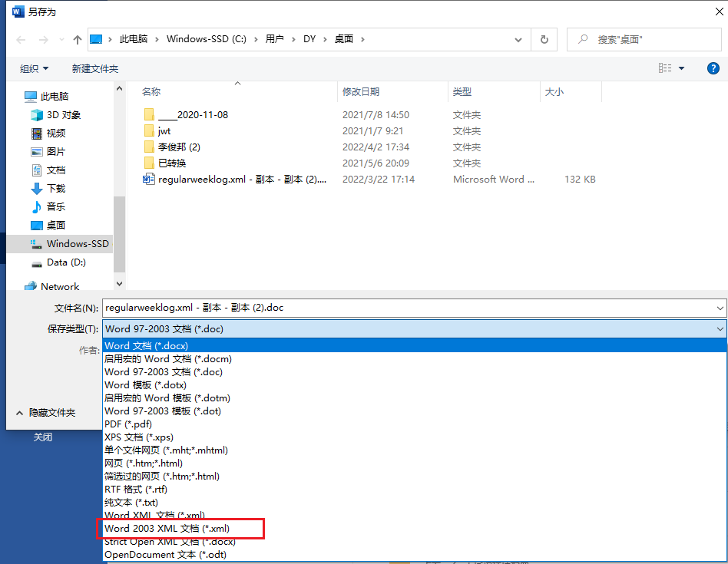Choose Word 文档 (*.docx) type
This screenshot has width=728, height=564.
pos(415,345)
